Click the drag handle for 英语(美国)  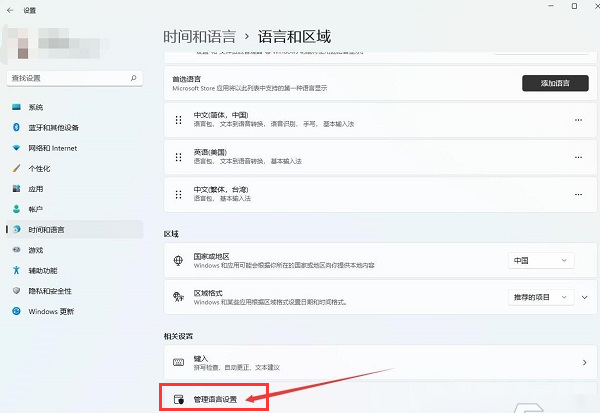tap(178, 157)
